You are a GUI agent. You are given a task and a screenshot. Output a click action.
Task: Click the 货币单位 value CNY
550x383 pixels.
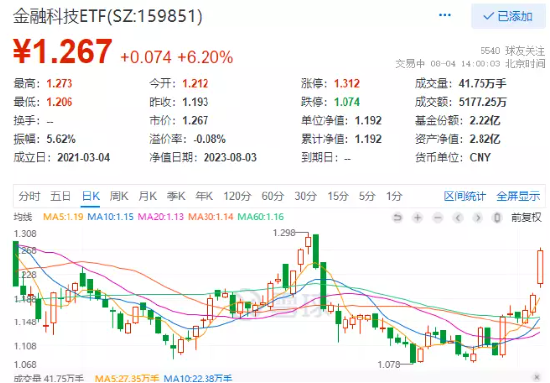tap(480, 157)
